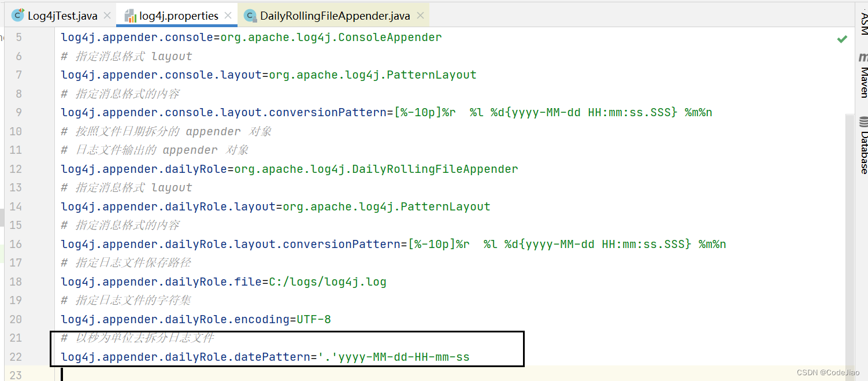Screen dimensions: 868x381
Task: Click the 'C:/logs/log4j.log' file path value
Action: point(328,282)
